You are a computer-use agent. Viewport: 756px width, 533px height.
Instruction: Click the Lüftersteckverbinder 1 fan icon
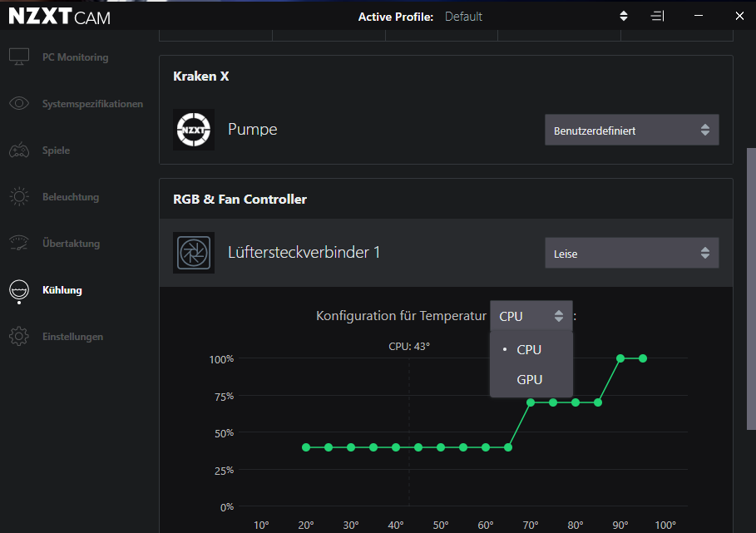pos(194,253)
